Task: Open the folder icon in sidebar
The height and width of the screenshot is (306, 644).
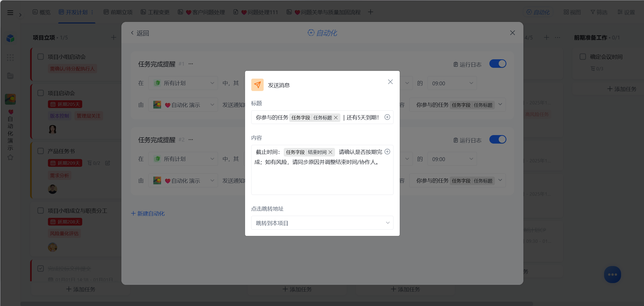Action: (x=10, y=76)
